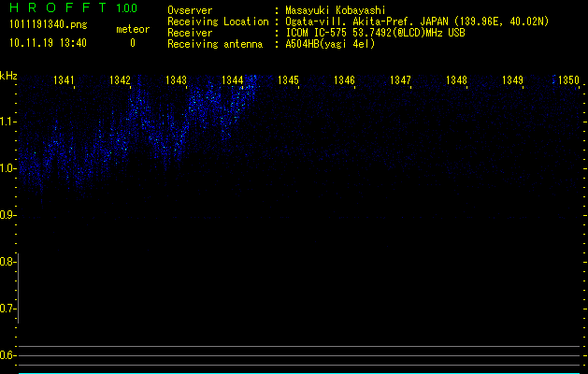Click the 1348 time axis marker
Image resolution: width=588 pixels, height=374 pixels.
(x=456, y=79)
